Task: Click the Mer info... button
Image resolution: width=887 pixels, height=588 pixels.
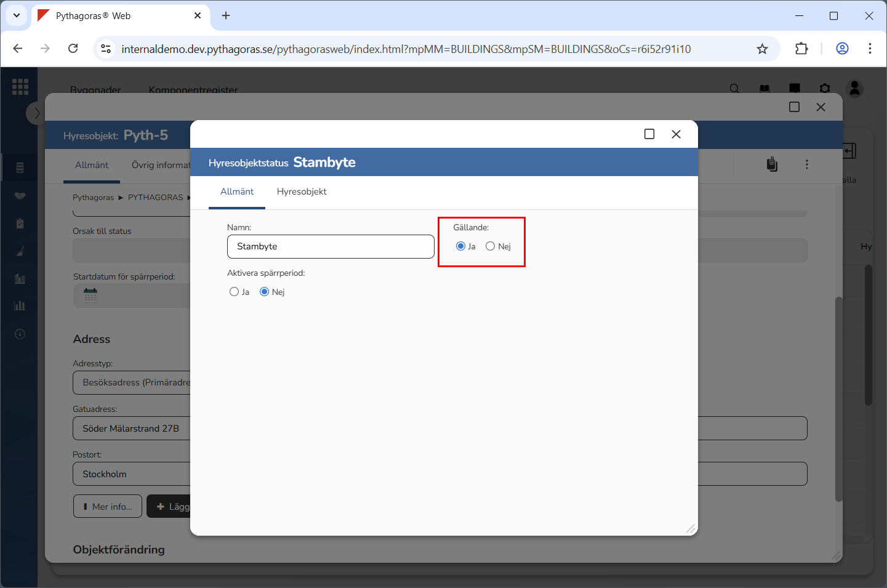Action: tap(108, 507)
